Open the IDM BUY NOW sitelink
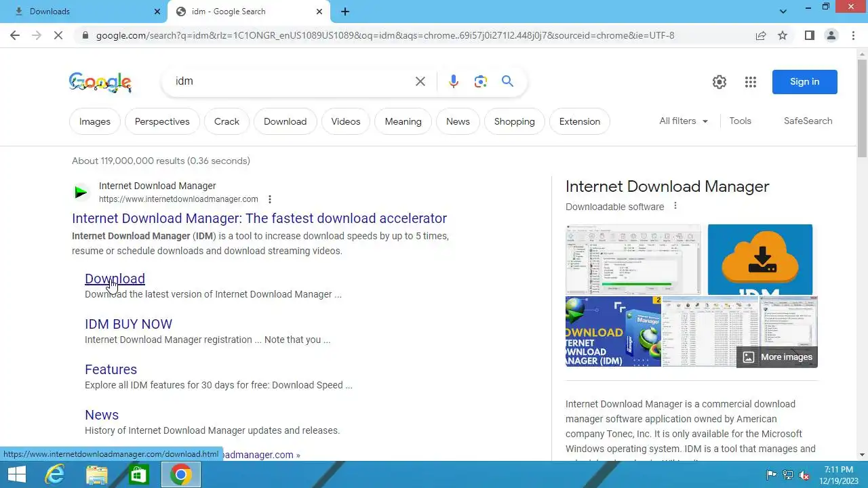This screenshot has width=868, height=488. click(x=128, y=324)
